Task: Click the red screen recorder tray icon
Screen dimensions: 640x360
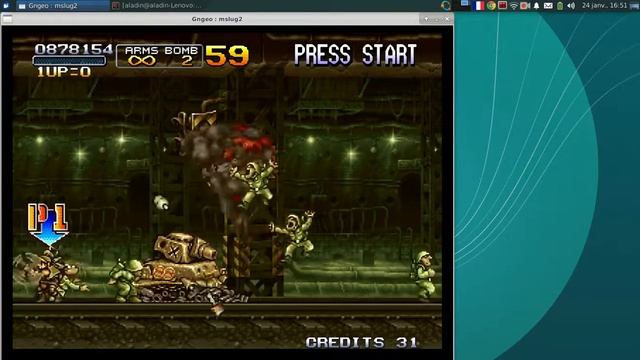Action: pyautogui.click(x=525, y=5)
